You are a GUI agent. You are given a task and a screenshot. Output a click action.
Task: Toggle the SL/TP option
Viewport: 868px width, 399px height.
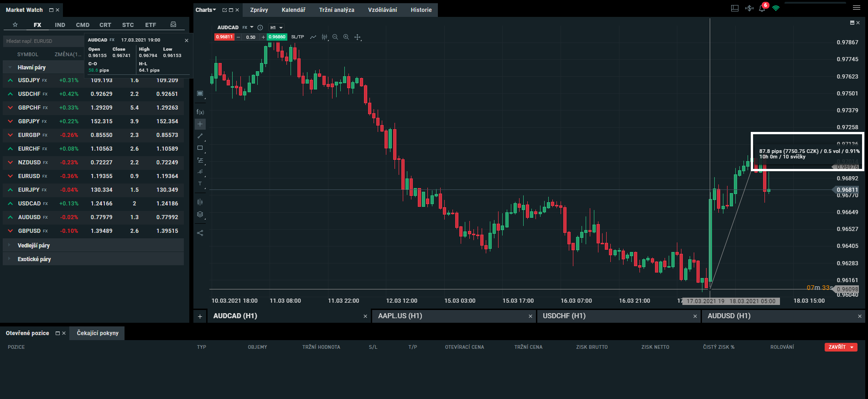[x=297, y=37]
